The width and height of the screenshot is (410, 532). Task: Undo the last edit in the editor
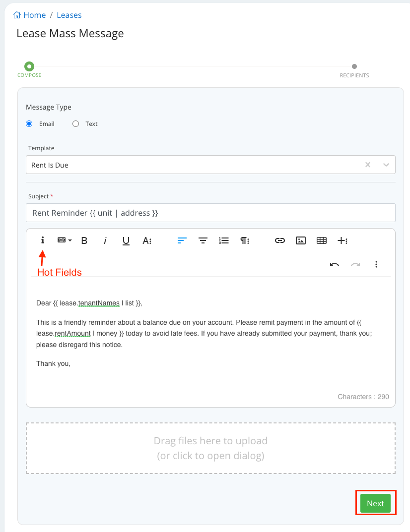pyautogui.click(x=335, y=264)
